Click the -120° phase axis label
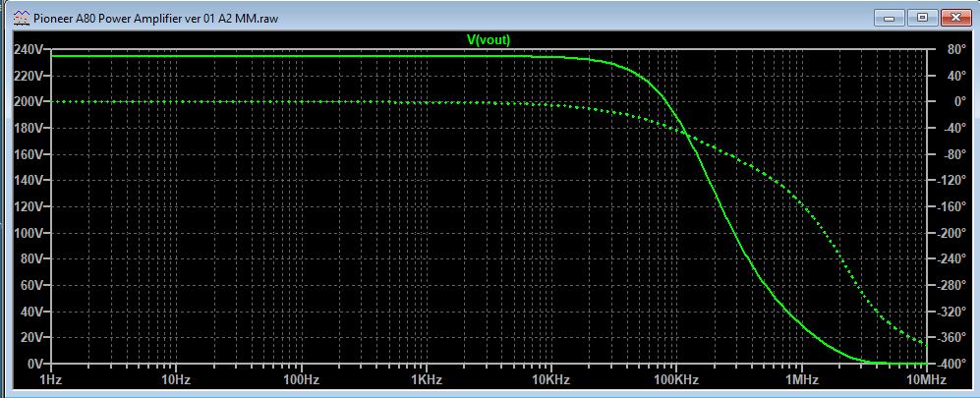 [950, 181]
